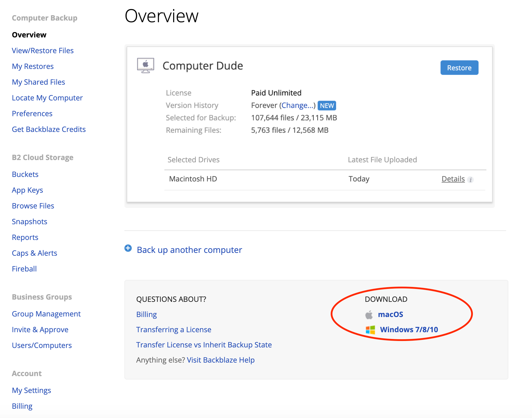Click the plus icon for Back up another computer
The width and height of the screenshot is (532, 418).
coord(128,248)
